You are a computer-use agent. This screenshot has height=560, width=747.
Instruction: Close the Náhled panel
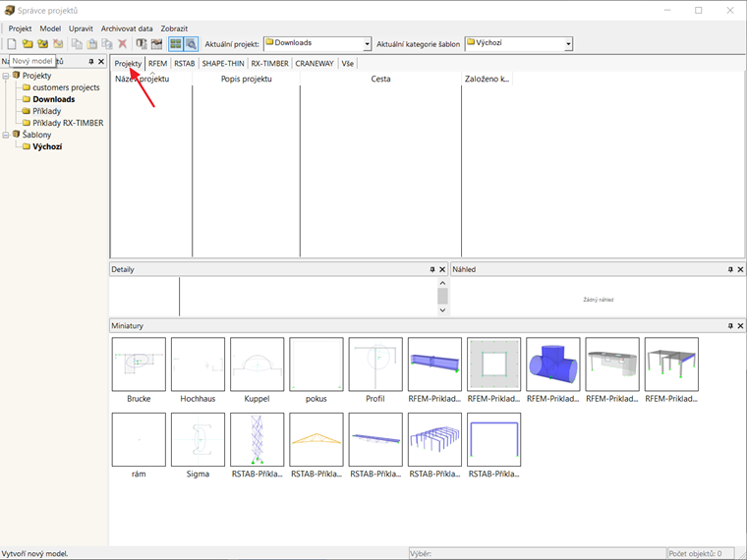click(740, 269)
